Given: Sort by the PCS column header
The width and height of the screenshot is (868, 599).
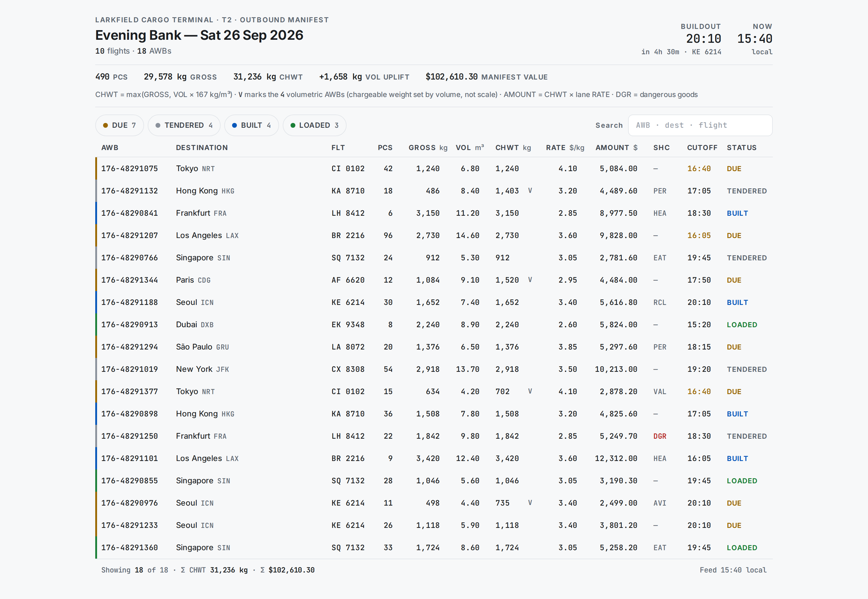Looking at the screenshot, I should 385,148.
